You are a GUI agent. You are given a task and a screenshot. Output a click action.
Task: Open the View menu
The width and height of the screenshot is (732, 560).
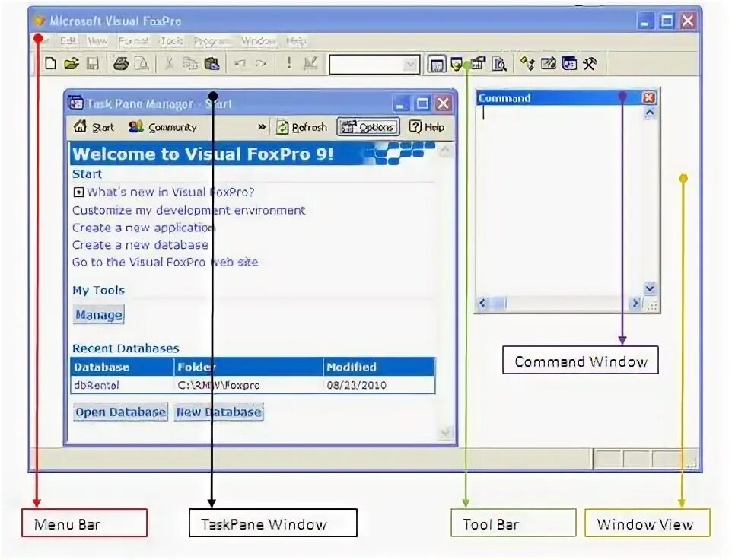[x=97, y=41]
